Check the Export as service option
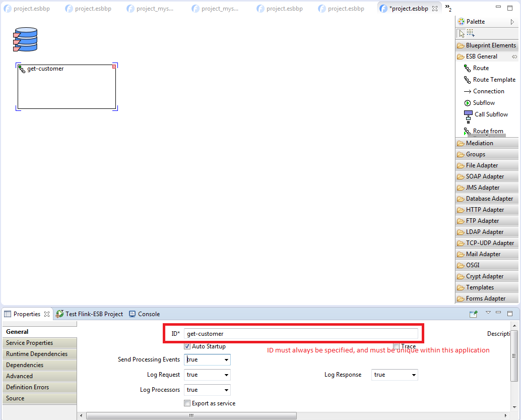This screenshot has height=420, width=521. click(x=187, y=403)
